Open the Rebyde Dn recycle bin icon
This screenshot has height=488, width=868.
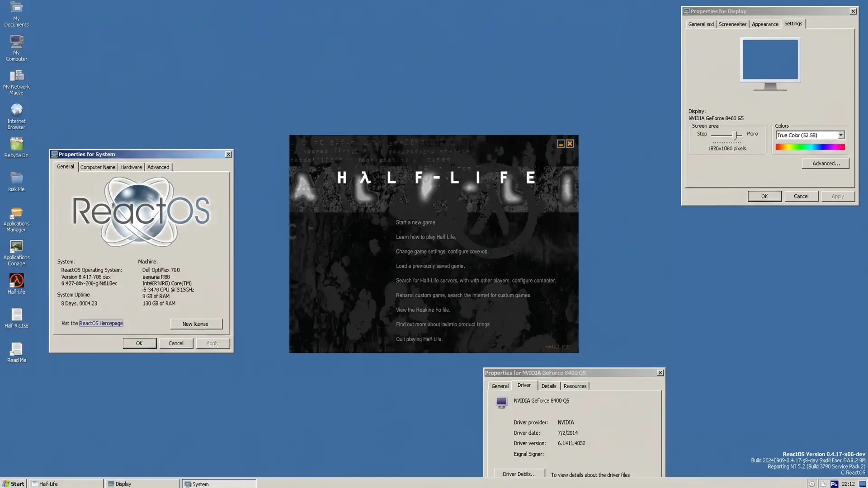[16, 148]
